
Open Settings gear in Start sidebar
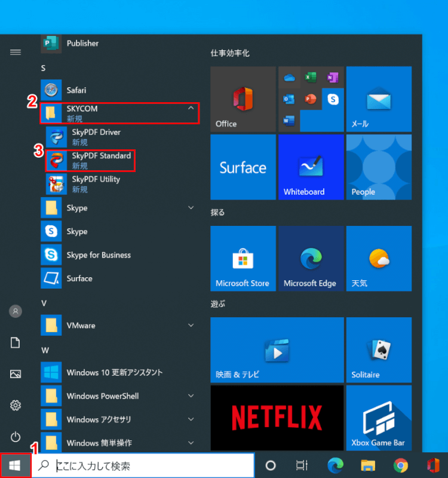point(16,405)
